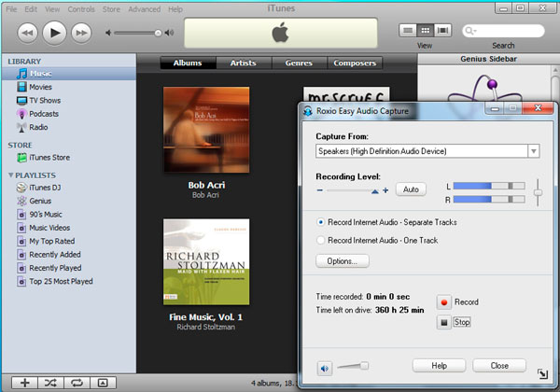Skip forward with the next track button
560x392 pixels.
(81, 34)
